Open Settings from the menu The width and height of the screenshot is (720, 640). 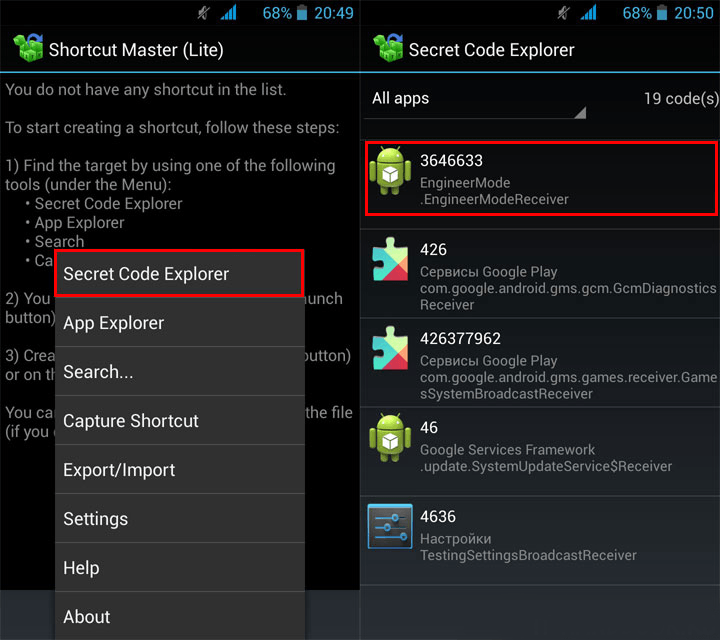[180, 519]
